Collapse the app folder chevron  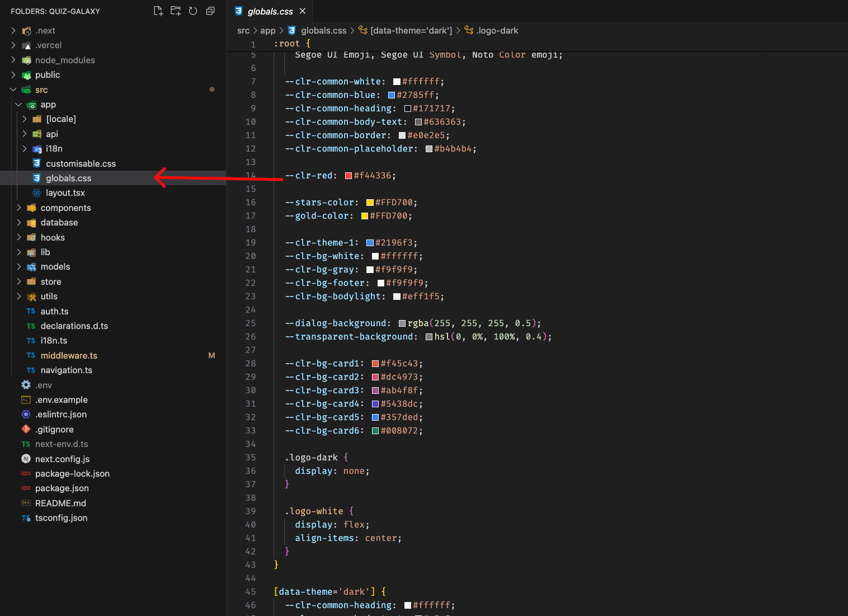[x=18, y=105]
